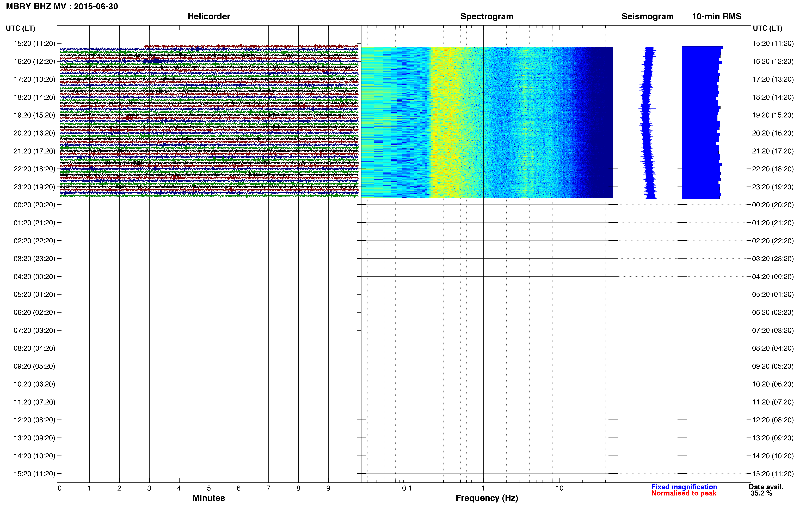Select the Helicorder panel heading
The image size is (812, 508).
209,16
